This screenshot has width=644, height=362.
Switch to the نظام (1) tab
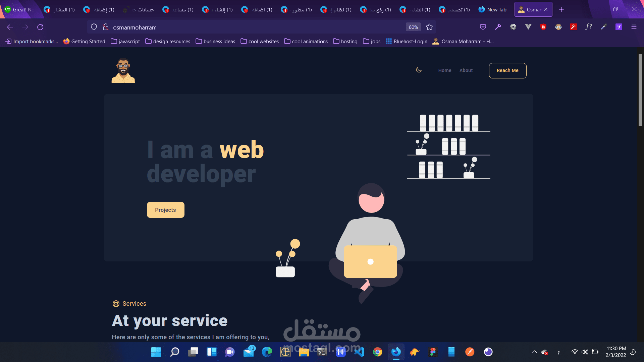336,9
